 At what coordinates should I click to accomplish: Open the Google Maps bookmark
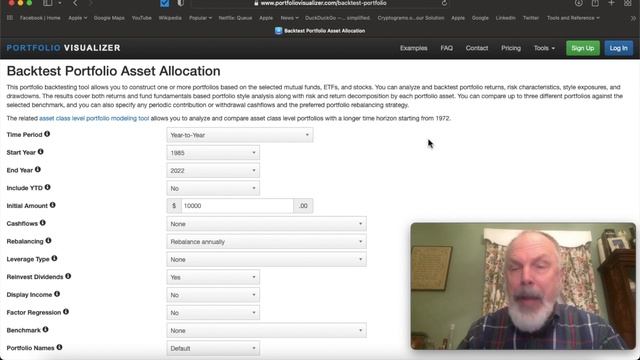(x=109, y=18)
